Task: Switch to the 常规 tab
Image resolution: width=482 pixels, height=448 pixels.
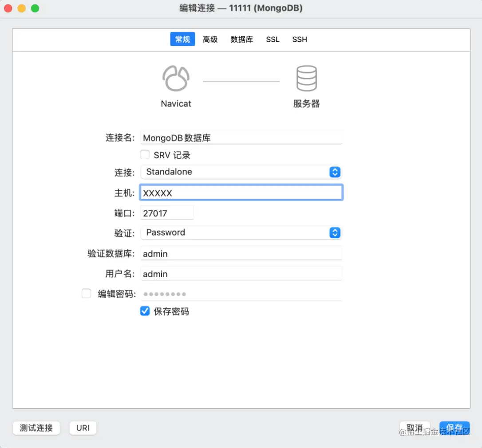Action: 182,39
